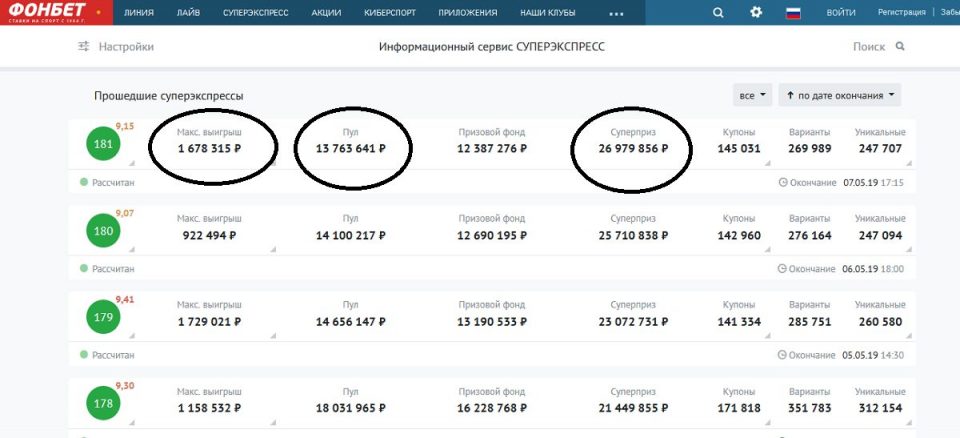The image size is (960, 438).
Task: Go to the ЛАЙВ section
Action: [188, 13]
